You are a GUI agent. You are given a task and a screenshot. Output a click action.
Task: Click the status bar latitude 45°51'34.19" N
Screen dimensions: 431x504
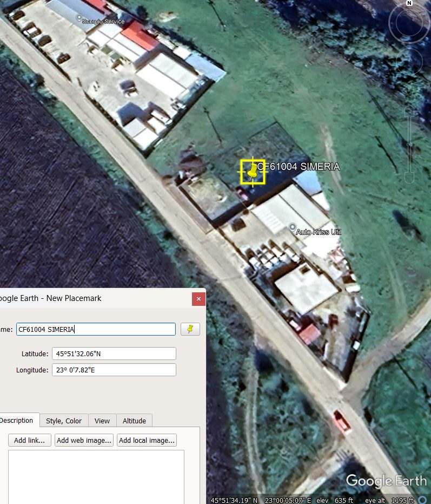(234, 500)
